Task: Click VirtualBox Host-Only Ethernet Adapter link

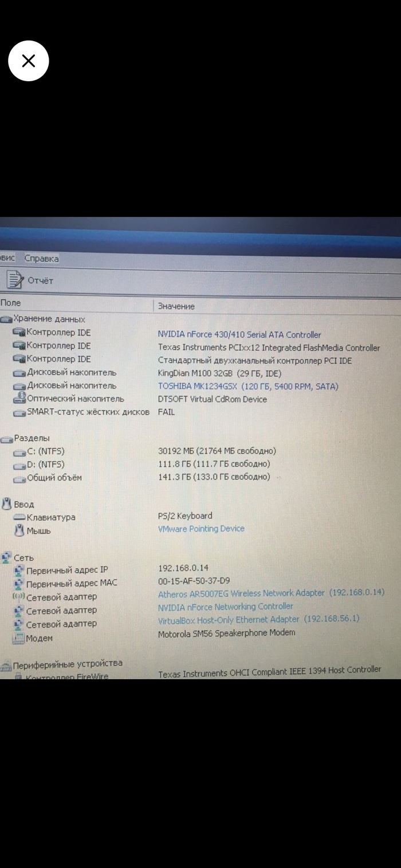Action: point(229,619)
